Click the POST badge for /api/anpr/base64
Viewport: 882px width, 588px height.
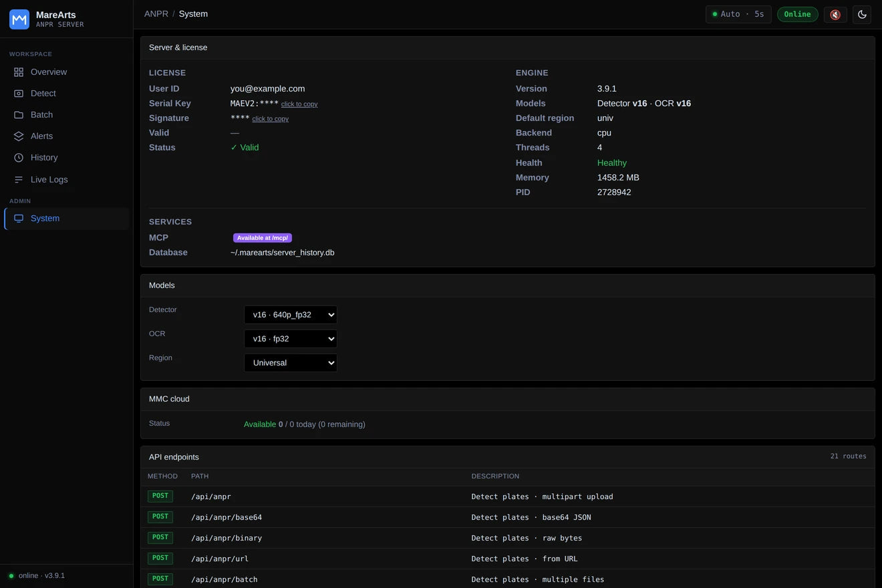[x=160, y=517]
